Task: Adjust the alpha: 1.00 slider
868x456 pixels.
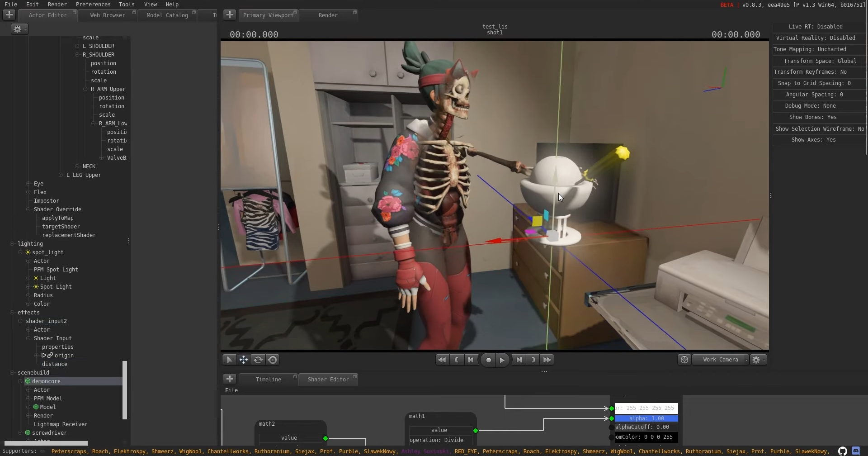Action: pos(646,419)
